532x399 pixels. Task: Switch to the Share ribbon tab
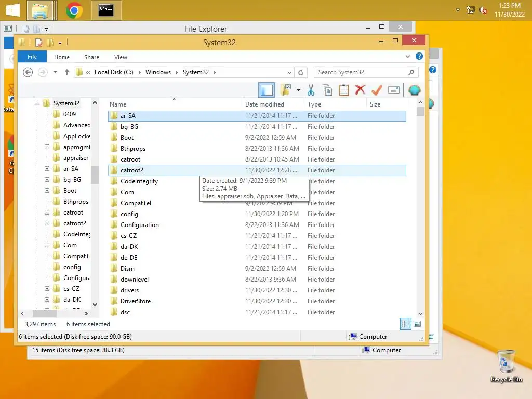pos(91,57)
